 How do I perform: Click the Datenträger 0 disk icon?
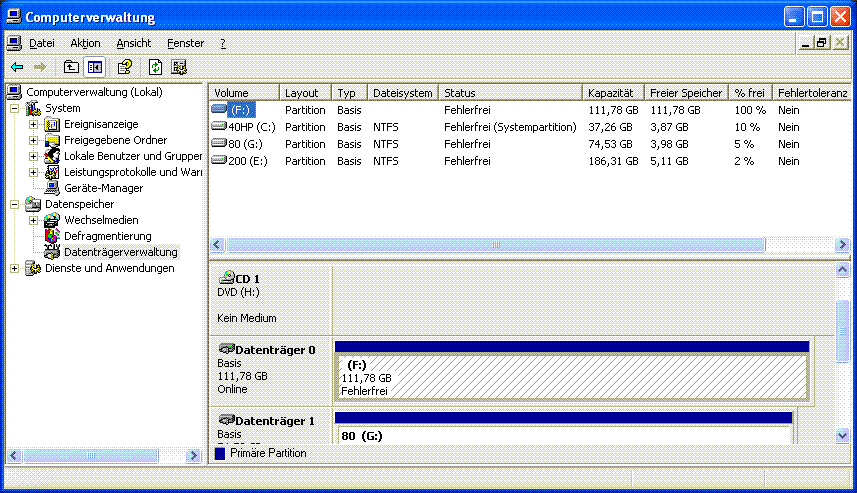pos(226,348)
